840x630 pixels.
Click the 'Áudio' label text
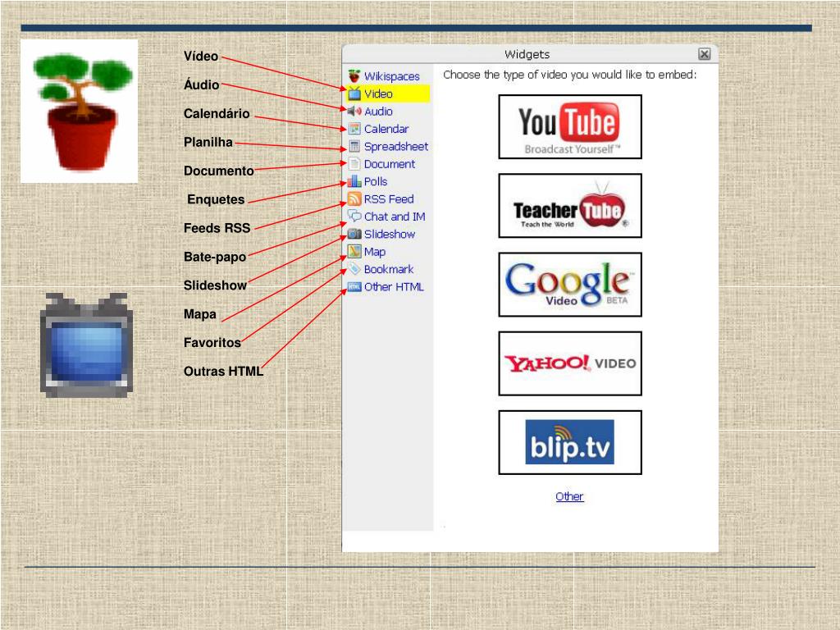click(202, 84)
